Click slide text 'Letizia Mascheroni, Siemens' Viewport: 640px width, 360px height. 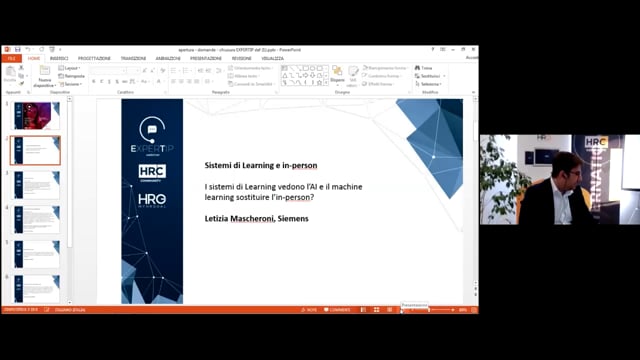tap(256, 219)
